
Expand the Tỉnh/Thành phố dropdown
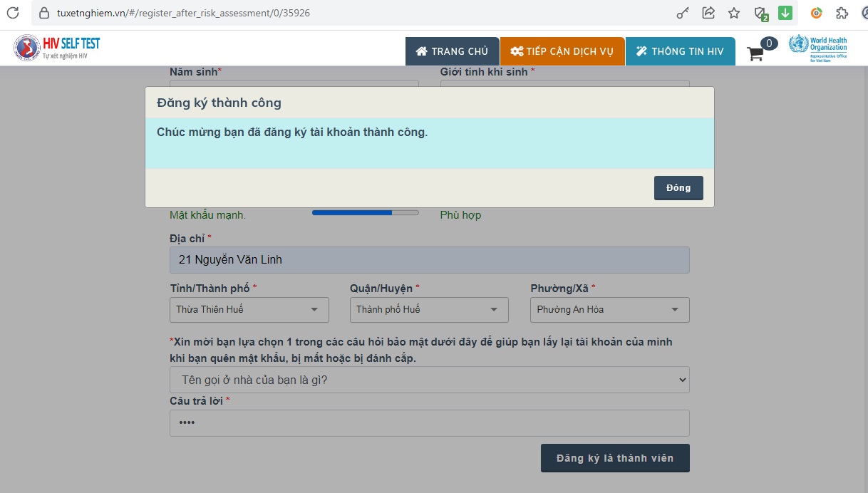[249, 310]
